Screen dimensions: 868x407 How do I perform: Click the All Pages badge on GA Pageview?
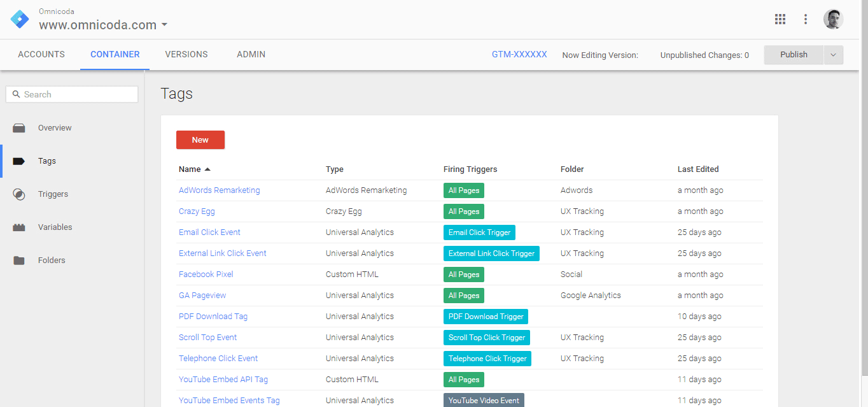[463, 295]
